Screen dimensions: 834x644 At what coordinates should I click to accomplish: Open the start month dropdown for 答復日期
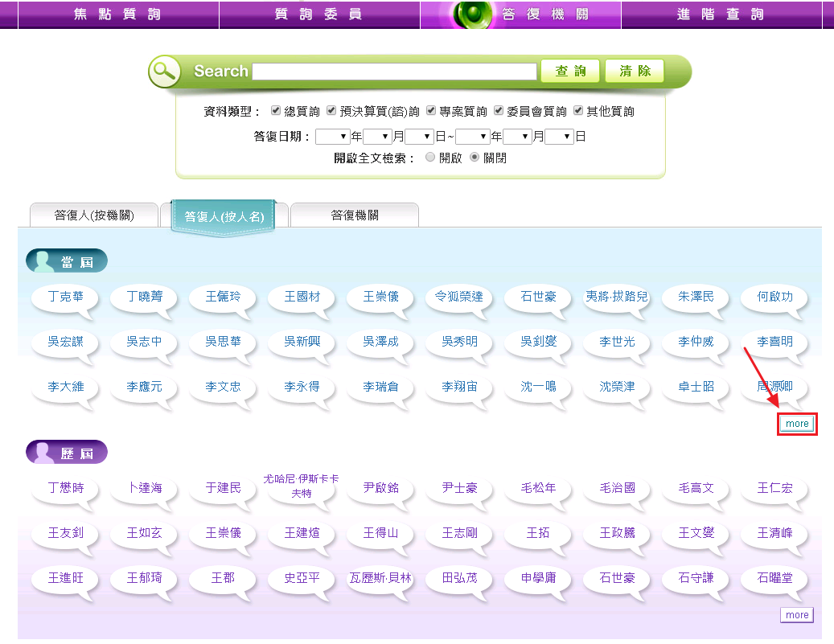(376, 137)
